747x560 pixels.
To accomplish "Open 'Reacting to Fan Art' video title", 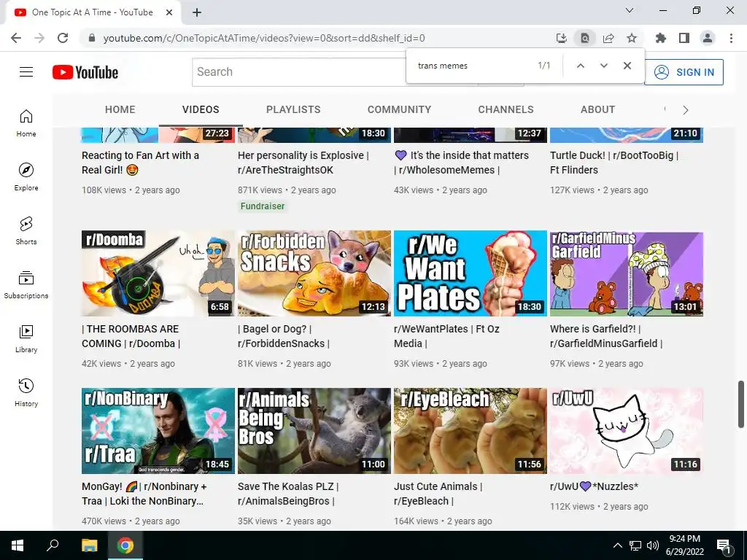I will coord(141,163).
